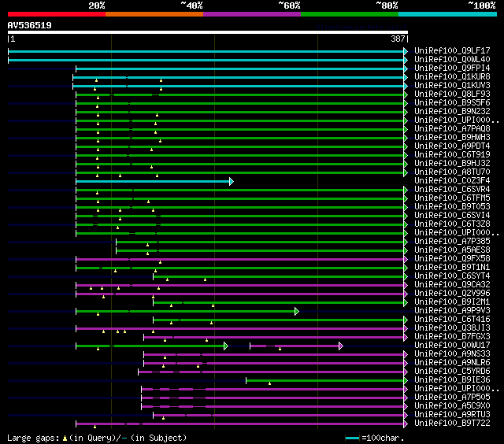The width and height of the screenshot is (504, 444).
Task: Select label UniRef100_A9NS33
Action: point(452,354)
